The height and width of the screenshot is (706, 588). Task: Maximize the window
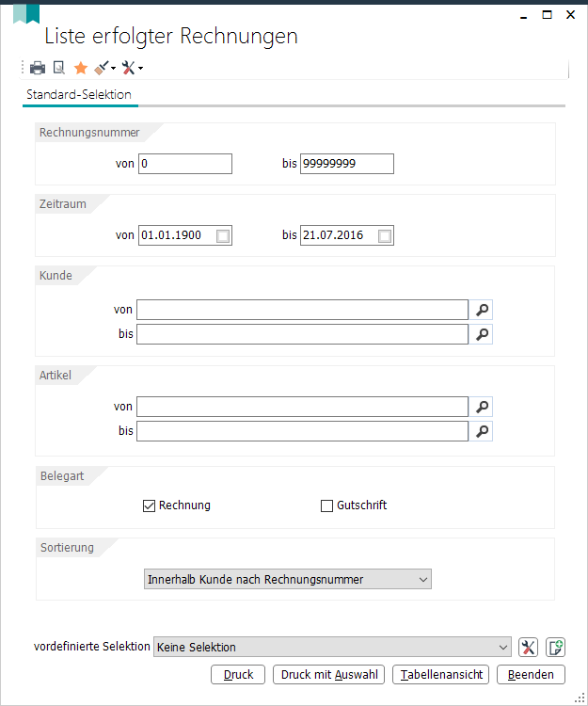(547, 15)
